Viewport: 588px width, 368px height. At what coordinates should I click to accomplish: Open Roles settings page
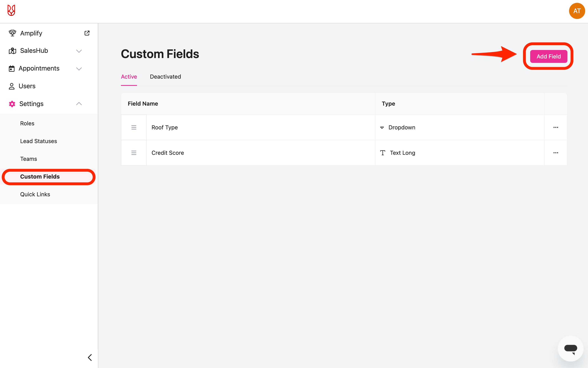pyautogui.click(x=27, y=123)
